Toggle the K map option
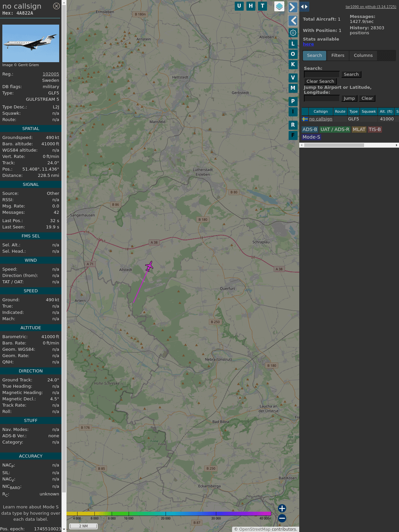Image resolution: width=399 pixels, height=532 pixels. pos(293,65)
